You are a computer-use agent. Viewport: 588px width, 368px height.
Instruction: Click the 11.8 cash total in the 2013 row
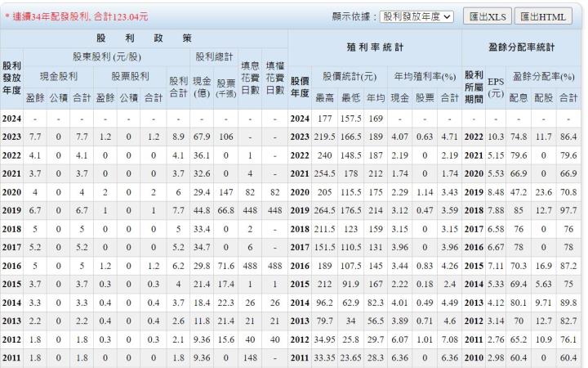202,321
